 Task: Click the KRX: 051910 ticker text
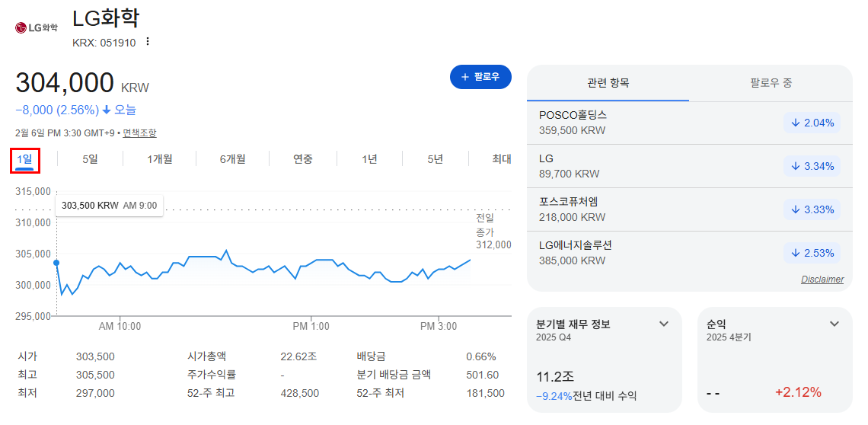click(x=104, y=43)
